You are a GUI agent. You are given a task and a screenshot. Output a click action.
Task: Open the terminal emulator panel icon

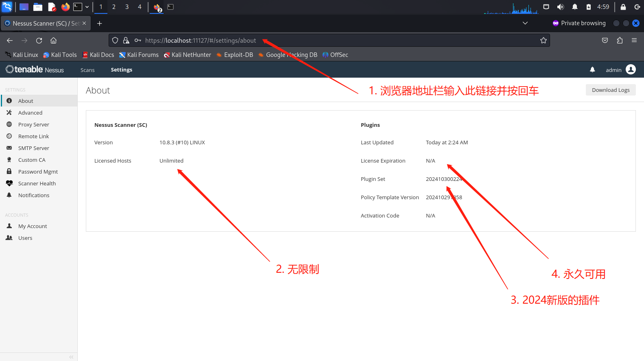(x=78, y=7)
